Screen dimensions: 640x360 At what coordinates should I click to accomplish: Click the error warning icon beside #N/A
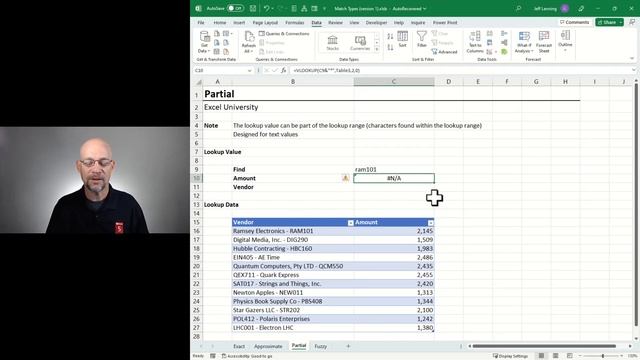(345, 178)
